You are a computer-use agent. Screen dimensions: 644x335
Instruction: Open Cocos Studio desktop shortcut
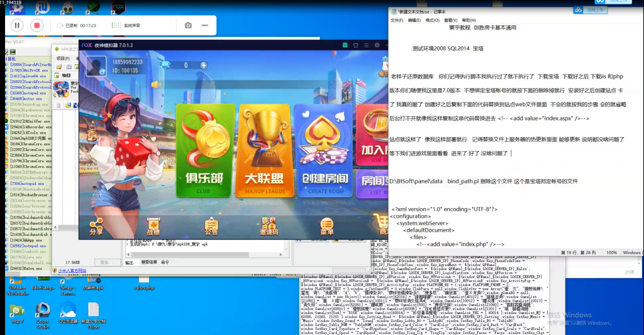(43, 316)
